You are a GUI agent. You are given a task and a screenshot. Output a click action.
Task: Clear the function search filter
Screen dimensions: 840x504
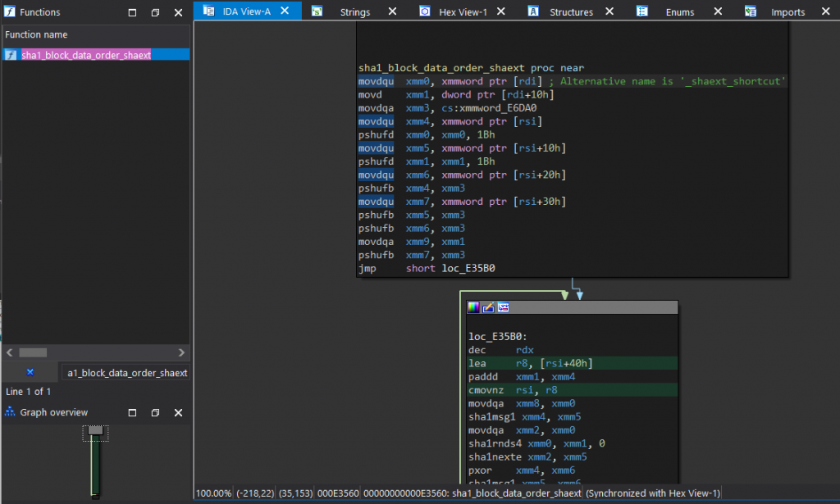(x=30, y=372)
